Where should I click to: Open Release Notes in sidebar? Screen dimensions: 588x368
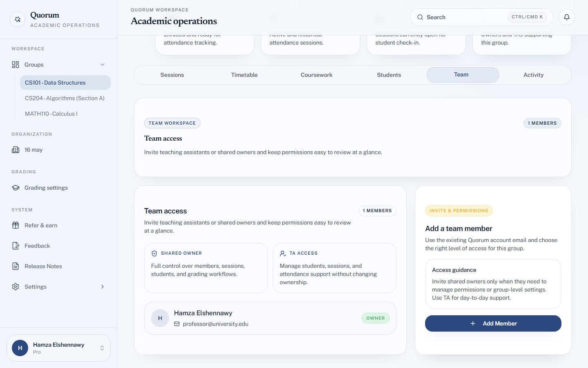(59, 266)
